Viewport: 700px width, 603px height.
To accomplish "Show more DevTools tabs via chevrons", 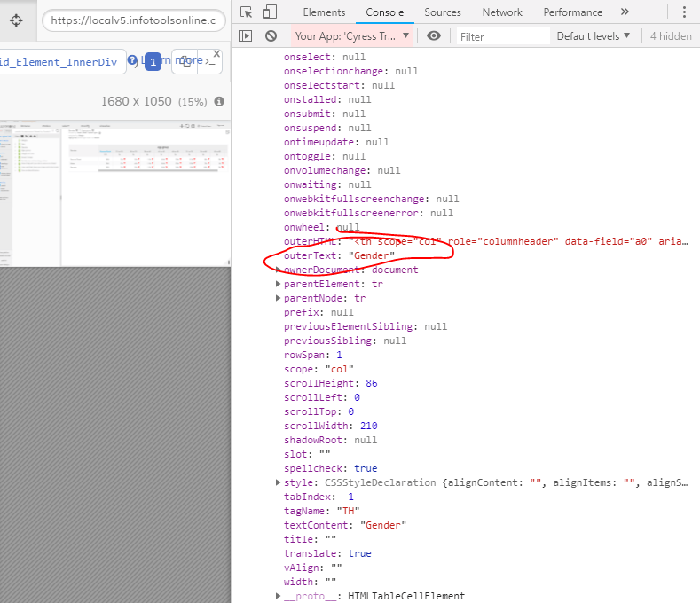I will [x=625, y=12].
